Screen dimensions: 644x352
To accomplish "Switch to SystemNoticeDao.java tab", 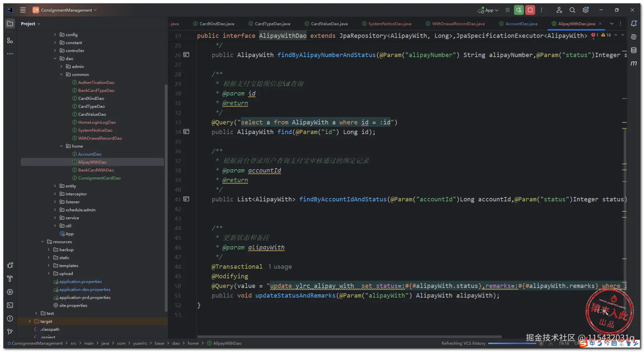I will tap(387, 24).
